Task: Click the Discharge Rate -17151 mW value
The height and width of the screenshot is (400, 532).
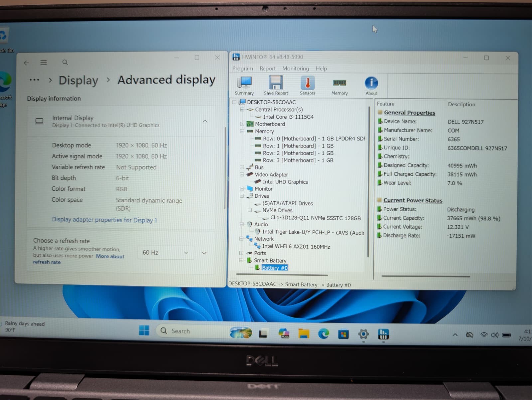Action: tap(461, 236)
